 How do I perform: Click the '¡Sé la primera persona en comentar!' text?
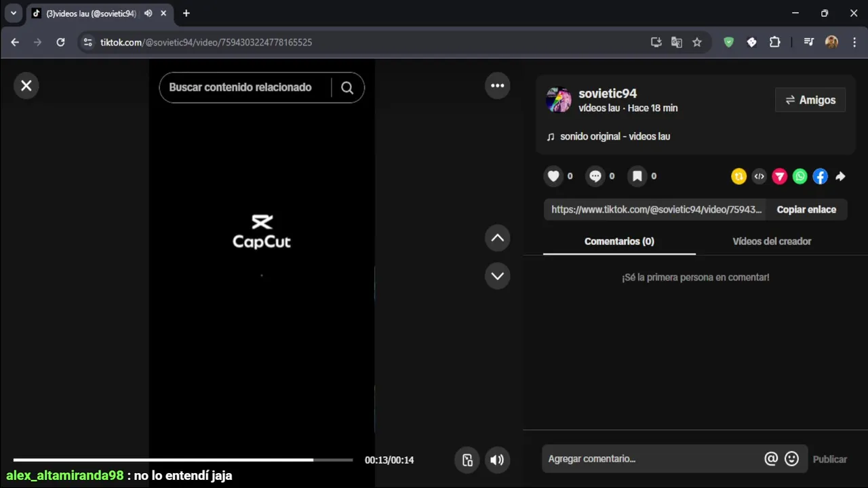(696, 277)
